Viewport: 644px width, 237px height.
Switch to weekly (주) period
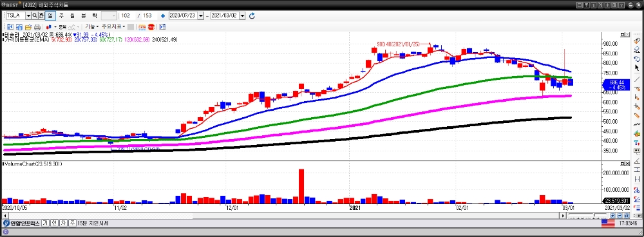(61, 15)
